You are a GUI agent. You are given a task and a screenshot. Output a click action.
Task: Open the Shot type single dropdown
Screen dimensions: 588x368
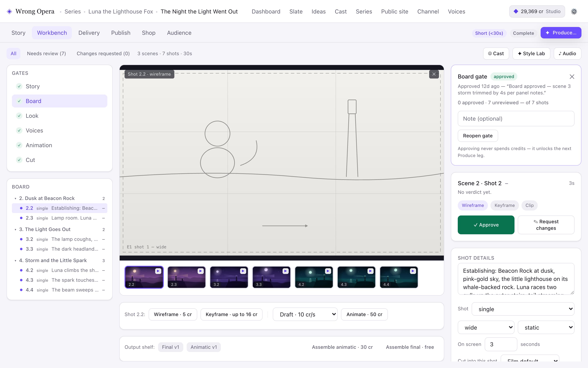click(x=523, y=309)
